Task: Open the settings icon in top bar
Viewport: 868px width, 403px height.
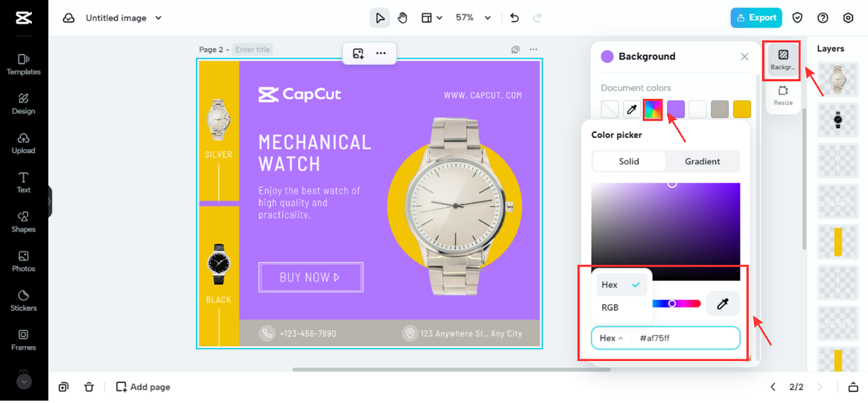Action: (848, 18)
